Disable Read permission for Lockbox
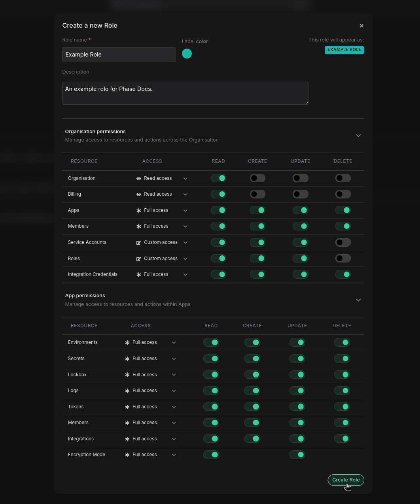The image size is (420, 504). [x=211, y=374]
